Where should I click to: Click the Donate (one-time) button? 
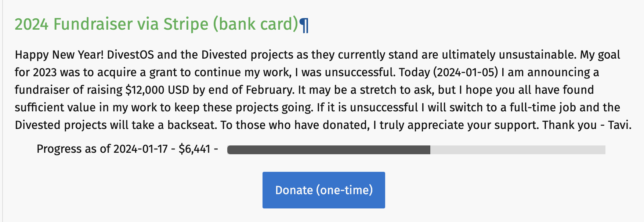(323, 190)
